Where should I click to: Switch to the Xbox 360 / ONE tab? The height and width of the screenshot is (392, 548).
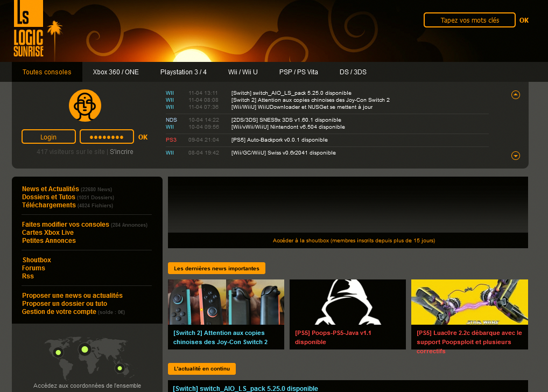click(x=116, y=72)
